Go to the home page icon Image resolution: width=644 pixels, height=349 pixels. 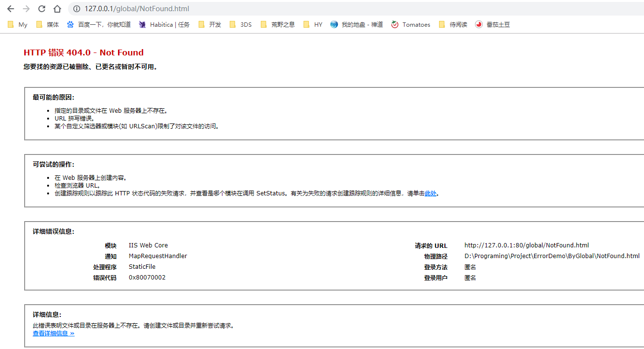pyautogui.click(x=57, y=9)
